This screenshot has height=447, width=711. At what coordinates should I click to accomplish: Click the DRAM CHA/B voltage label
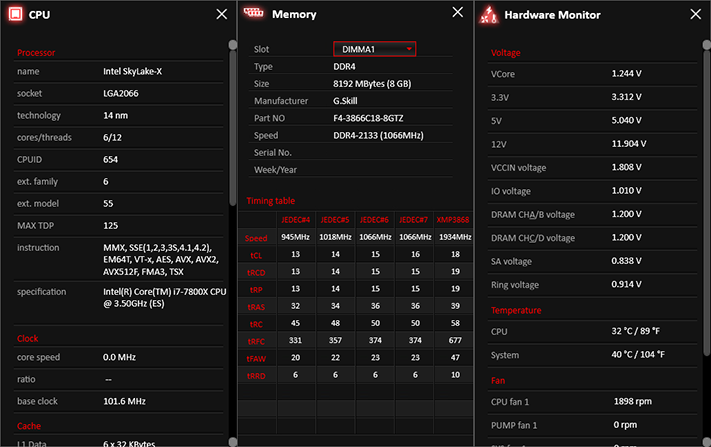533,214
